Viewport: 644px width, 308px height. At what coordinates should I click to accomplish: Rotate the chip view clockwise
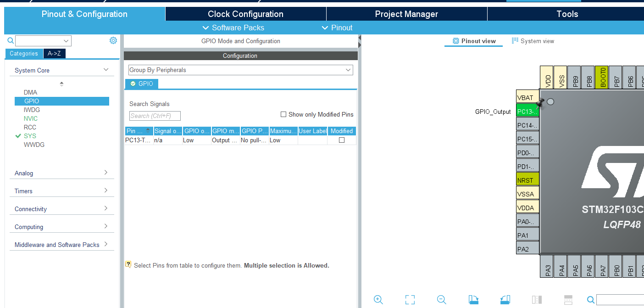coord(473,300)
